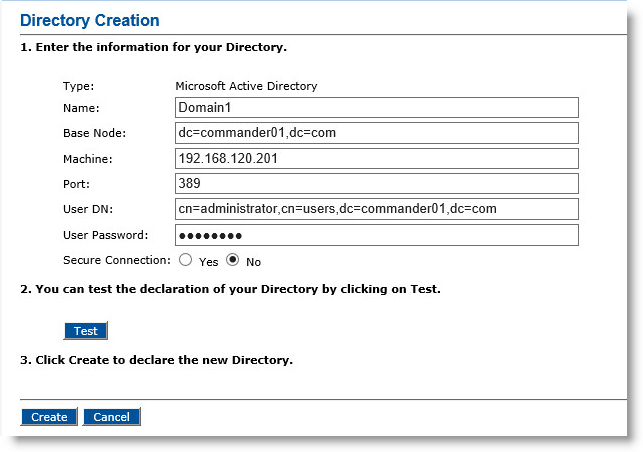Click the 'Yes' text label
643x452 pixels.
[x=208, y=262]
